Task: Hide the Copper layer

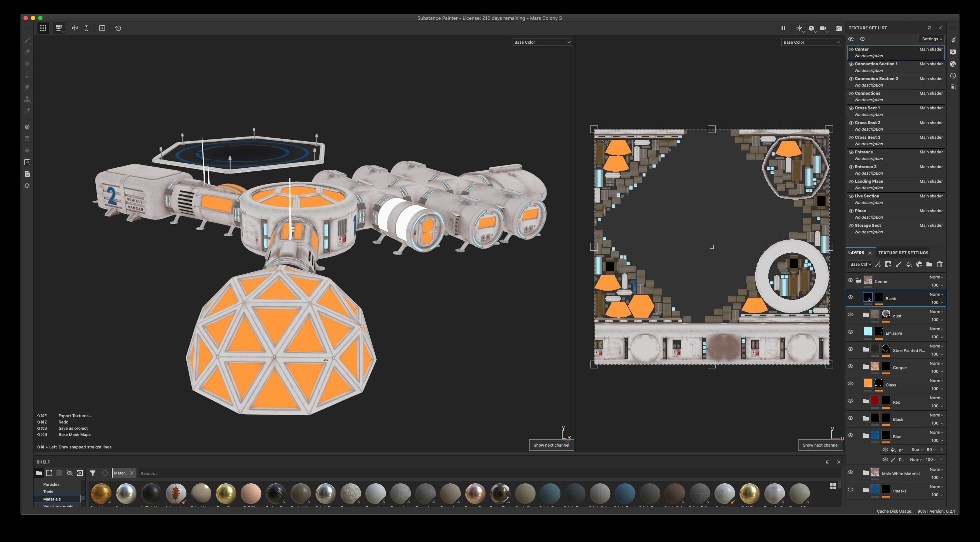Action: 851,367
